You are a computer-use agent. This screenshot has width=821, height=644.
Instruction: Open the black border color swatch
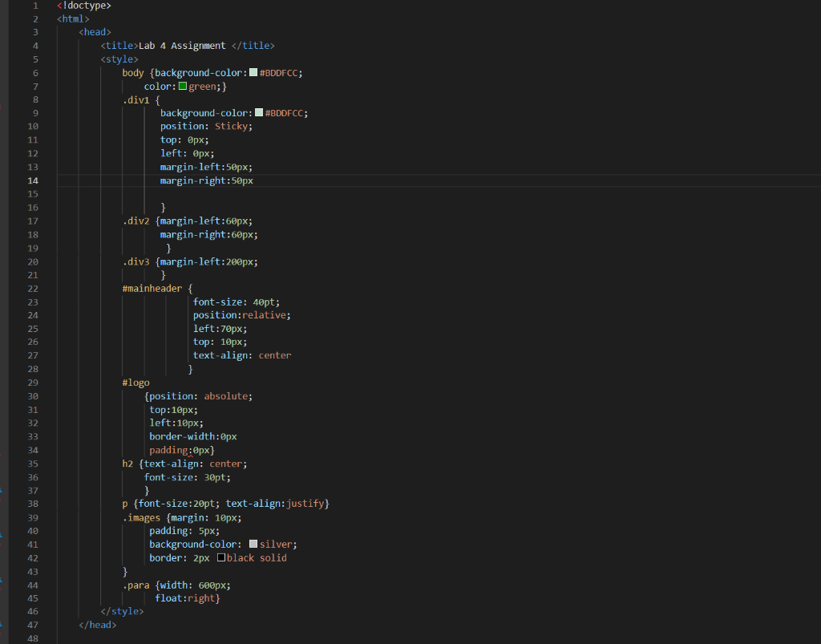coord(221,557)
